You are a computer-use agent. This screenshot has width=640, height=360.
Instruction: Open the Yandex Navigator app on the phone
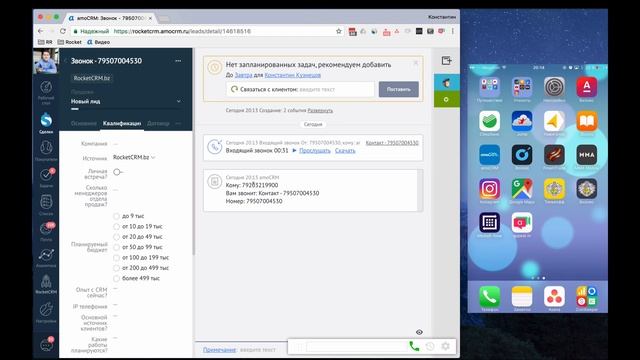[x=554, y=121]
